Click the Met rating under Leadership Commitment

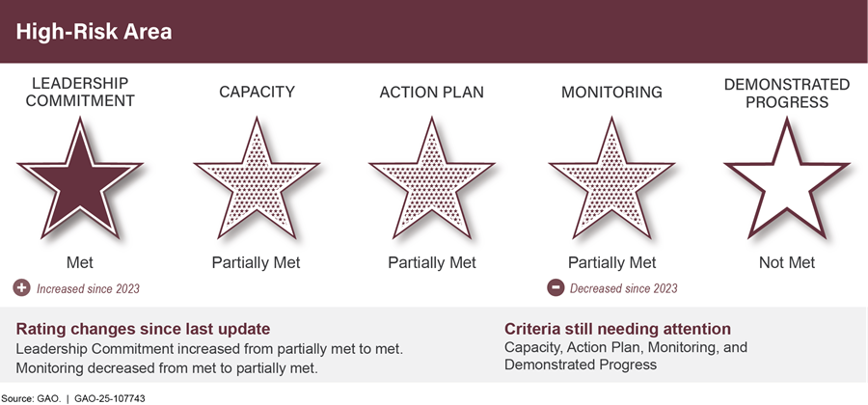[80, 262]
